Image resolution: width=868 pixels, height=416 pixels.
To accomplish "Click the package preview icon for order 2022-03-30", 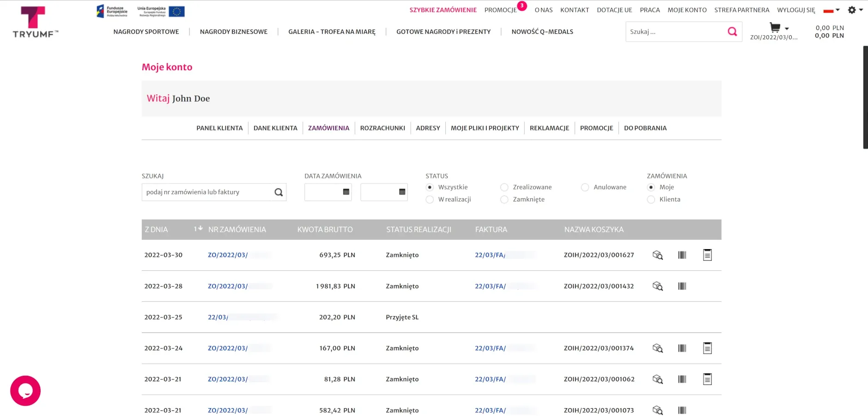I will (x=657, y=255).
